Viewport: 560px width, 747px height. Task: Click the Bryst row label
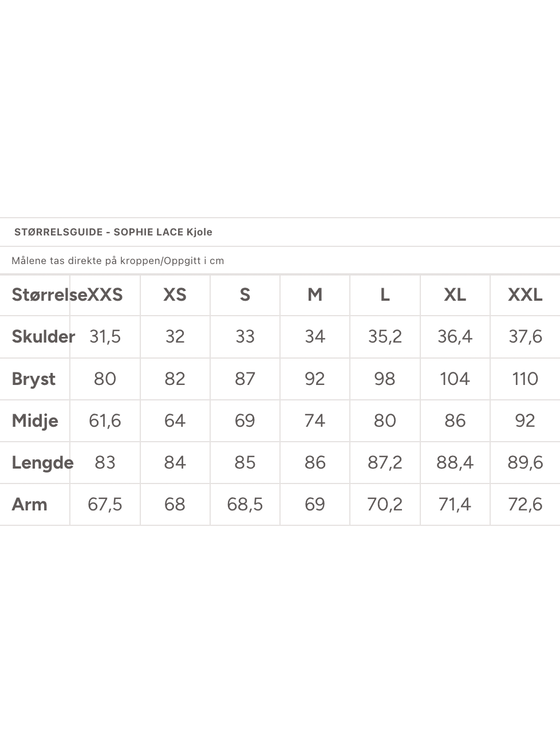point(34,379)
